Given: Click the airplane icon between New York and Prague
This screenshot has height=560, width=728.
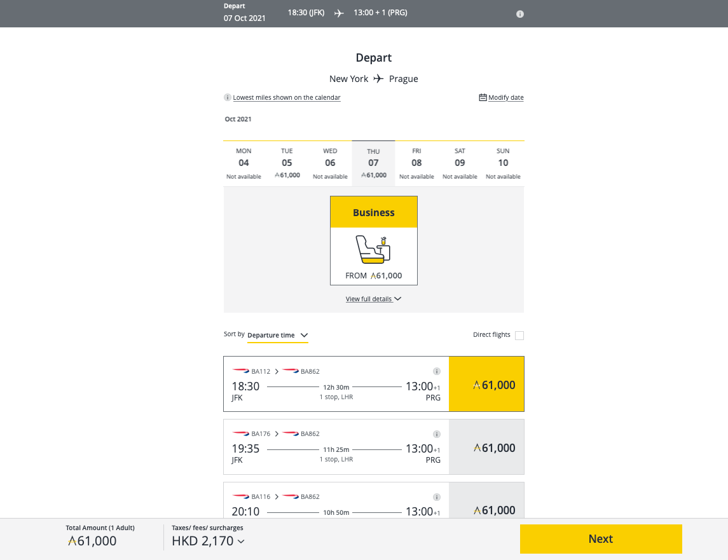Looking at the screenshot, I should [x=378, y=78].
